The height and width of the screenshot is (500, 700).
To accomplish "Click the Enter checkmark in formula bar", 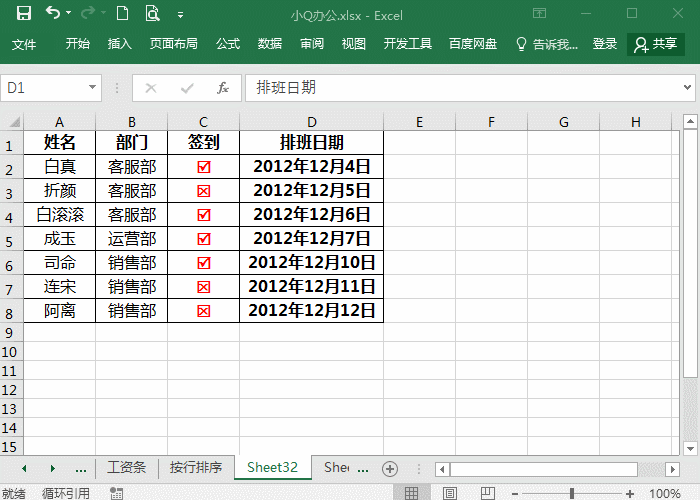I will click(187, 88).
